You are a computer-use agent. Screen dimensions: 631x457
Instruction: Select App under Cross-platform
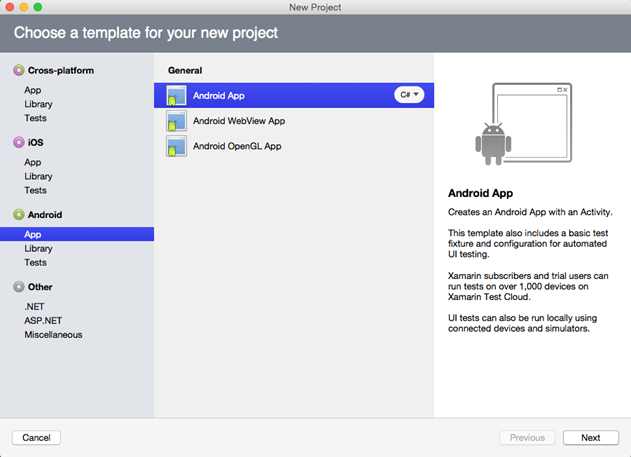[x=33, y=90]
